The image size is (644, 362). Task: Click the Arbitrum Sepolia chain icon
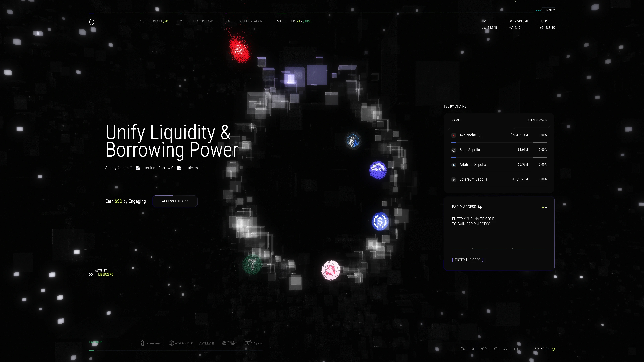point(454,165)
